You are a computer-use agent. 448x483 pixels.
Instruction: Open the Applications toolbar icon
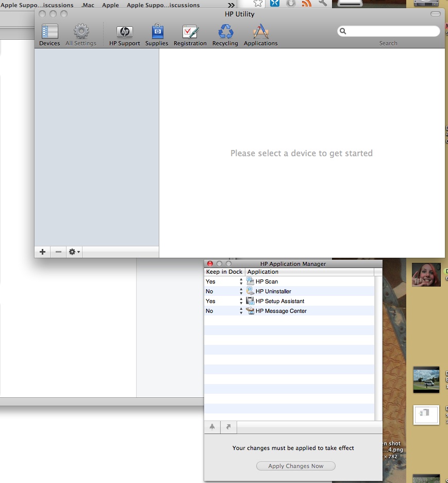click(x=261, y=35)
